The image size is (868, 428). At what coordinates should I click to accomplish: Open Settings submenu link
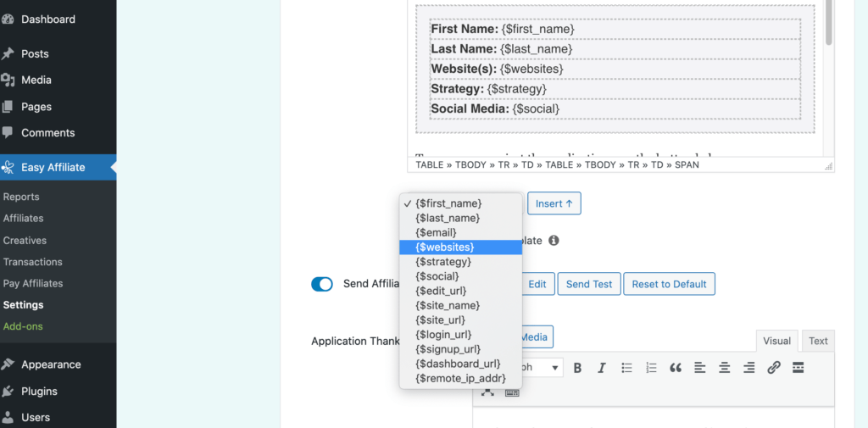point(23,305)
